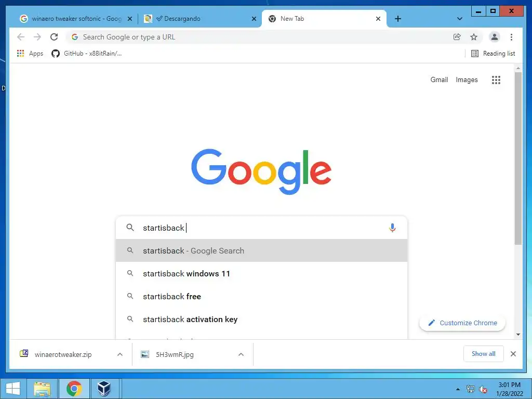Show hidden tray icons arrow
The height and width of the screenshot is (399, 532).
[458, 389]
